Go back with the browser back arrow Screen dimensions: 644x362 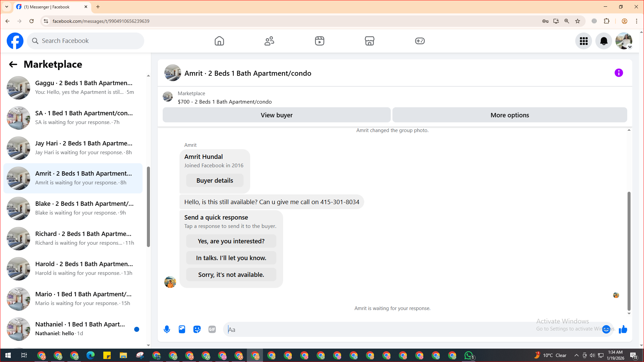tap(7, 21)
